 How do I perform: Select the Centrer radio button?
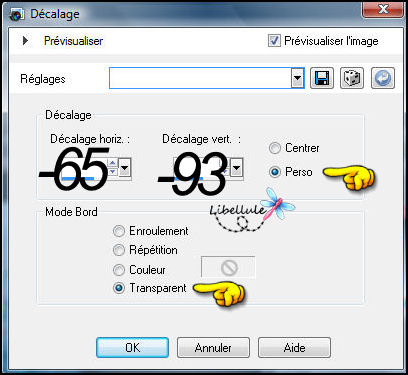click(275, 148)
